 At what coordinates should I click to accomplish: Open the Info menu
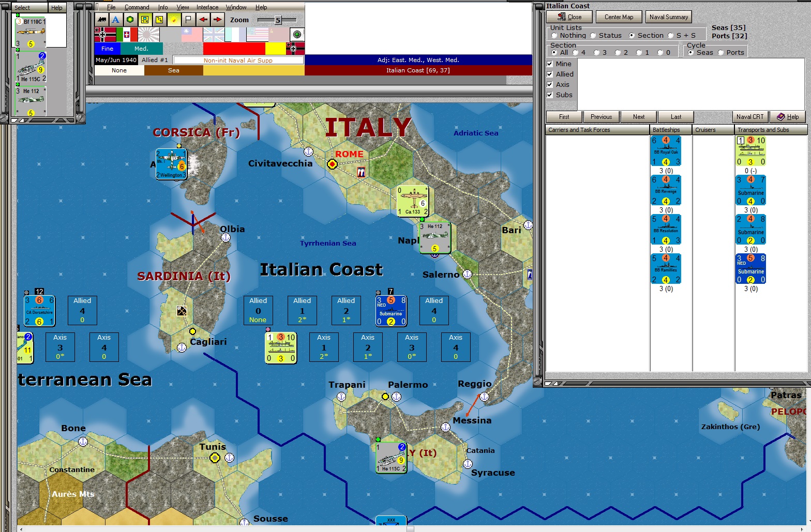162,7
